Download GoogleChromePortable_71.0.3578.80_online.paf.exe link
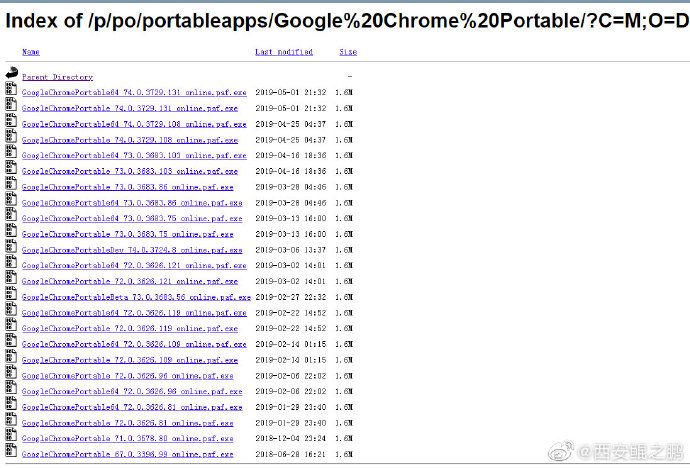Screen dimensions: 690x468 click(x=128, y=438)
